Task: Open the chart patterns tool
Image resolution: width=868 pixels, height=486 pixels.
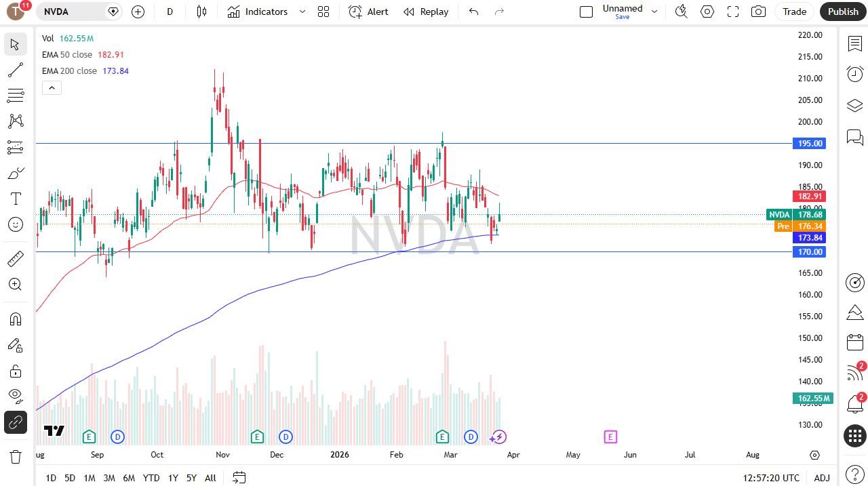Action: point(15,121)
